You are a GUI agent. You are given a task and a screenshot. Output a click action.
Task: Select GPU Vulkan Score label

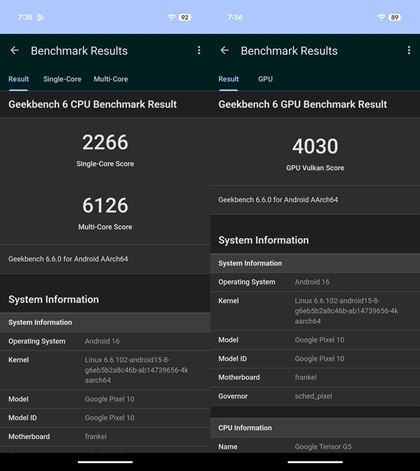click(315, 168)
